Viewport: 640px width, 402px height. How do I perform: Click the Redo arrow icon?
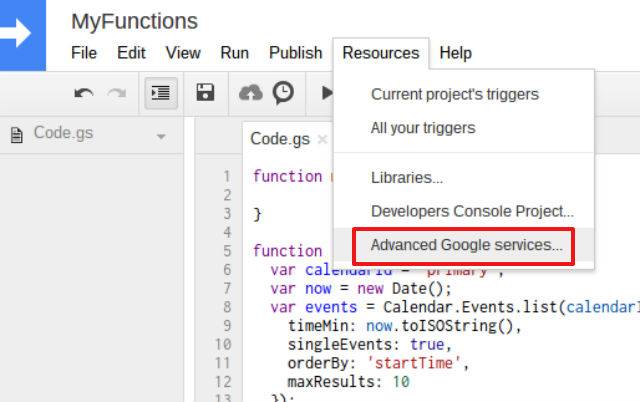pyautogui.click(x=117, y=93)
